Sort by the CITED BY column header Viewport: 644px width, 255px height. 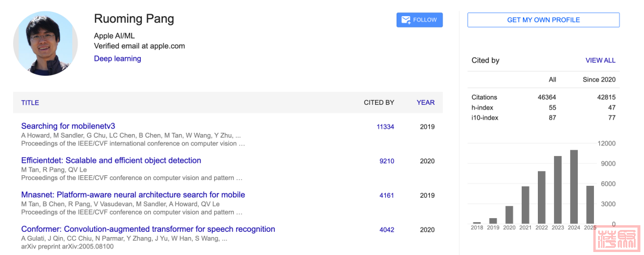(x=379, y=102)
